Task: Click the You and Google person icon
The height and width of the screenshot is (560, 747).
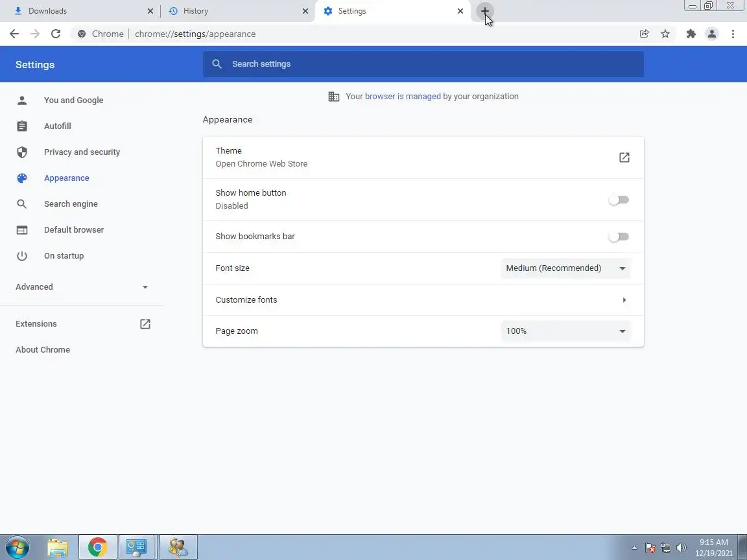Action: pyautogui.click(x=22, y=100)
